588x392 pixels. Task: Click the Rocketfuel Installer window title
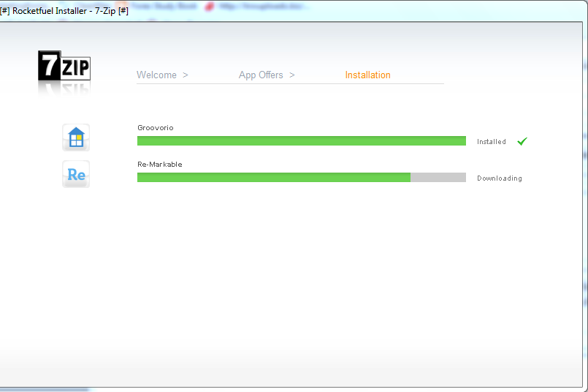click(64, 11)
